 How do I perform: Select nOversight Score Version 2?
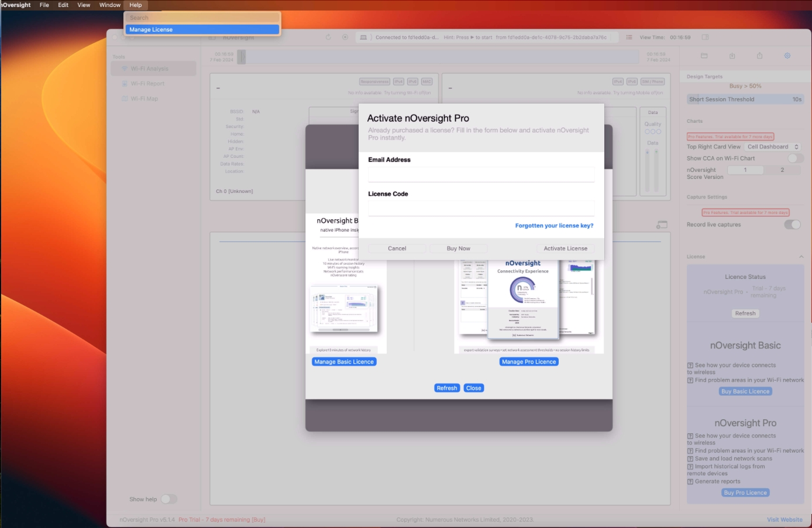[x=782, y=170]
